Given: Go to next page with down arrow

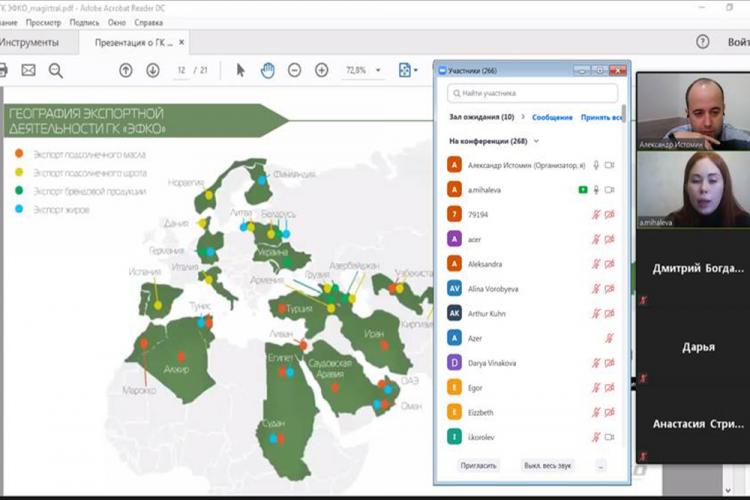Looking at the screenshot, I should (x=153, y=70).
